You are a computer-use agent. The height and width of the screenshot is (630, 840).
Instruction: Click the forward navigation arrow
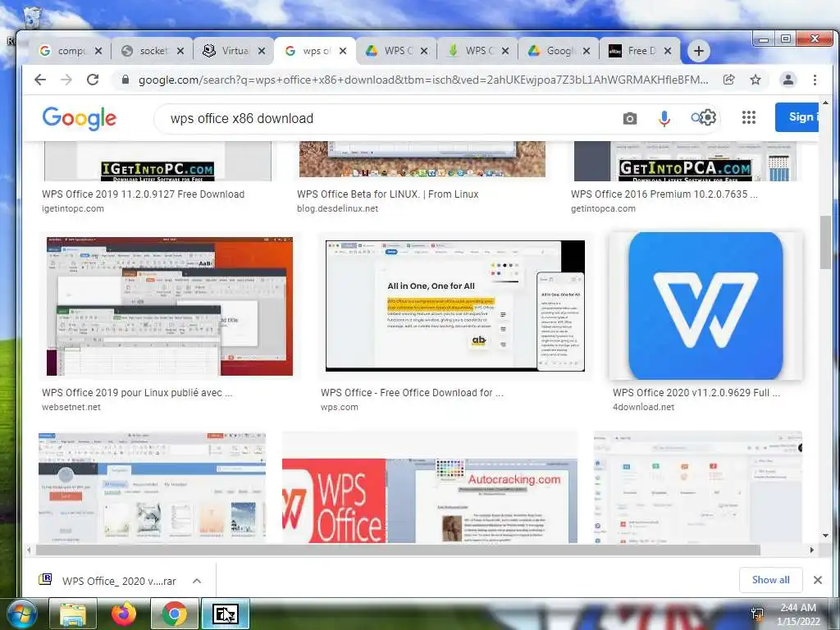coord(66,80)
